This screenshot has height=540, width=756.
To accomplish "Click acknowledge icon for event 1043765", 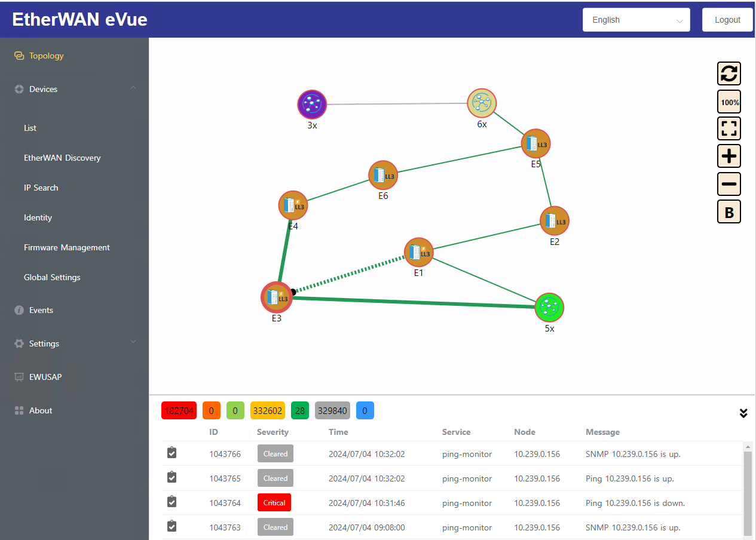I will (x=172, y=477).
